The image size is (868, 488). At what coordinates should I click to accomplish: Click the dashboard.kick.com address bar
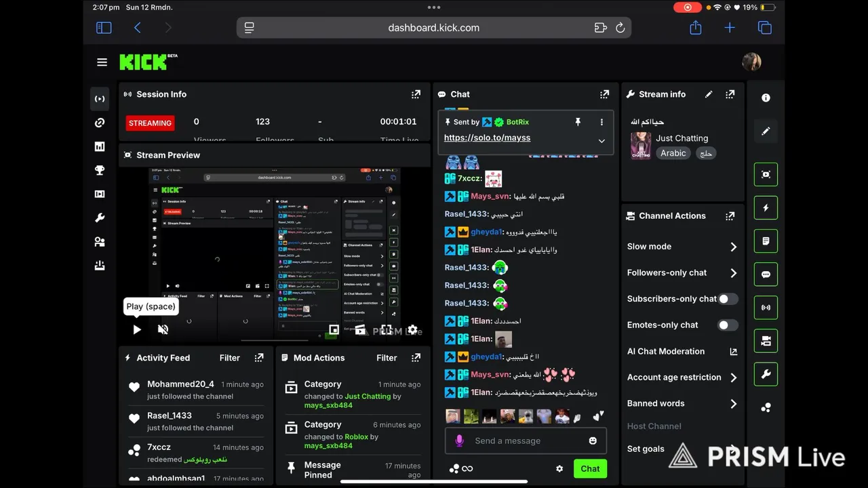(x=434, y=28)
